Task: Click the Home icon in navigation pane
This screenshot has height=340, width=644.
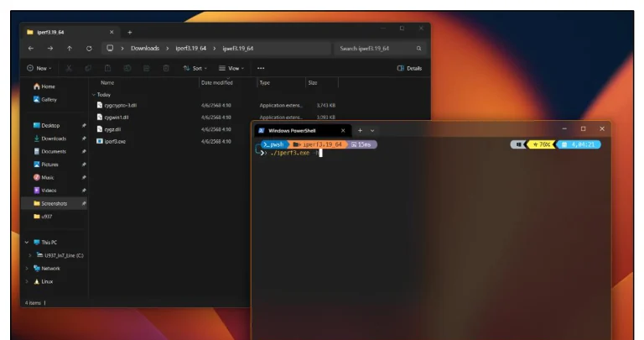Action: point(37,86)
